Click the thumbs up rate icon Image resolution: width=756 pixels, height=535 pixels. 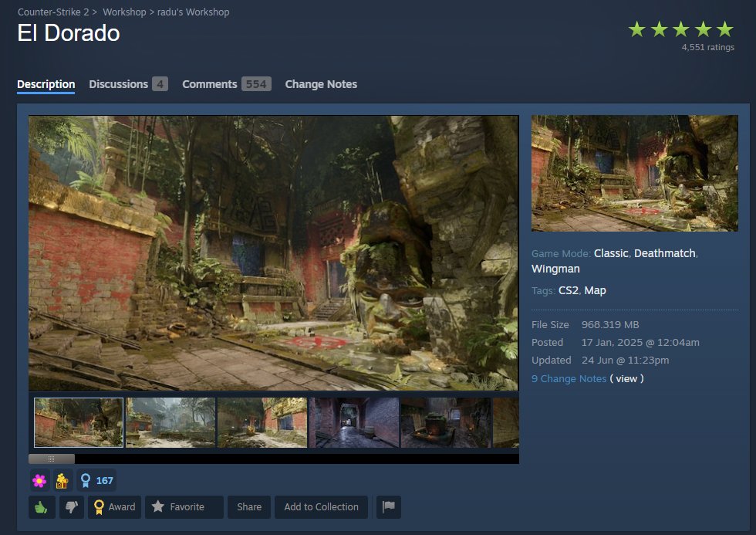point(42,507)
